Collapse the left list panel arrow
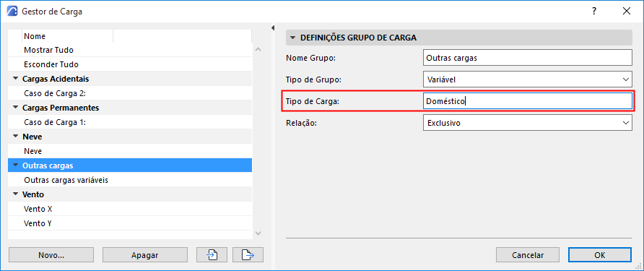 coord(273,28)
